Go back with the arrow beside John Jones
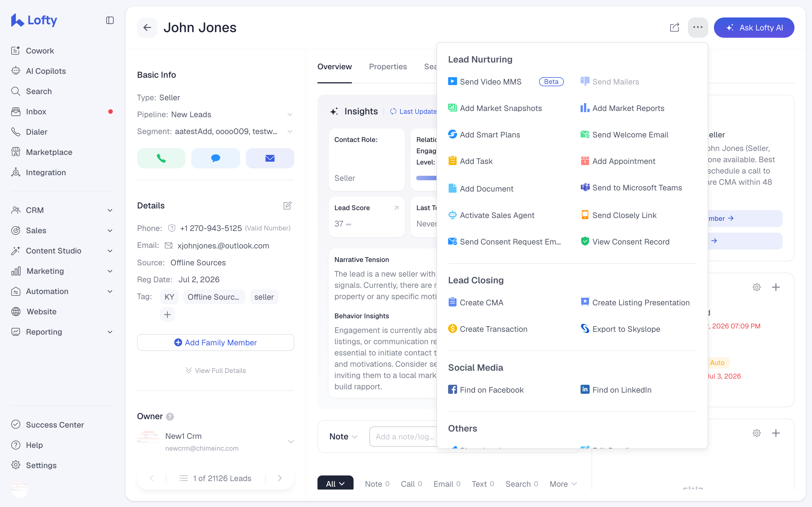 (147, 28)
